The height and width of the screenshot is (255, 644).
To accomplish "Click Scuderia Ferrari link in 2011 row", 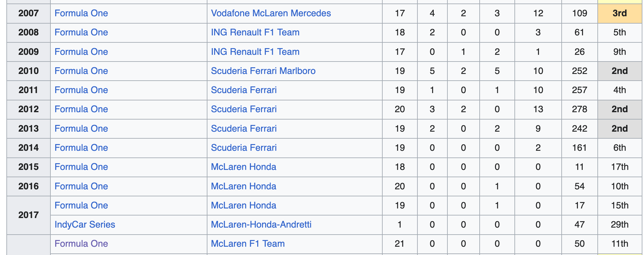I will coord(243,90).
